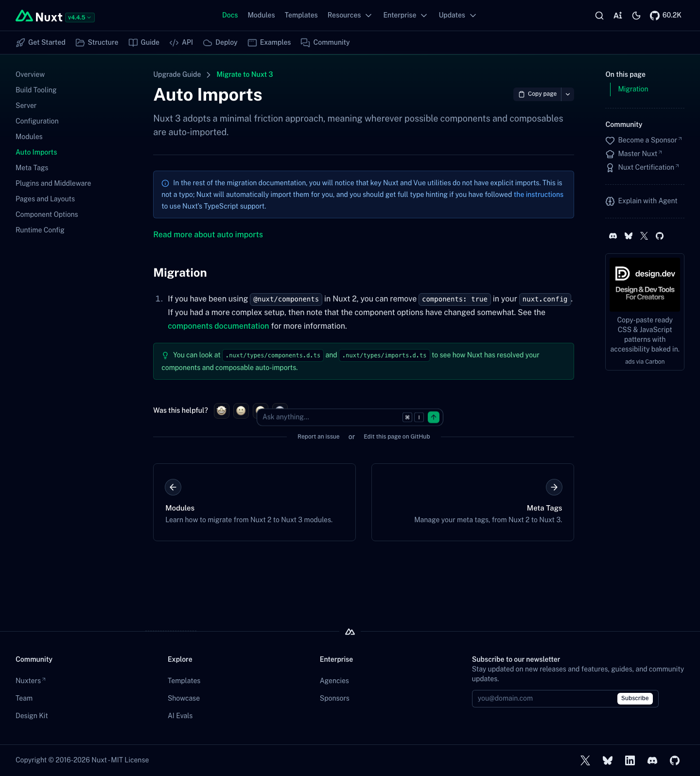
Task: Open the AI assistant icon in header
Action: click(618, 16)
